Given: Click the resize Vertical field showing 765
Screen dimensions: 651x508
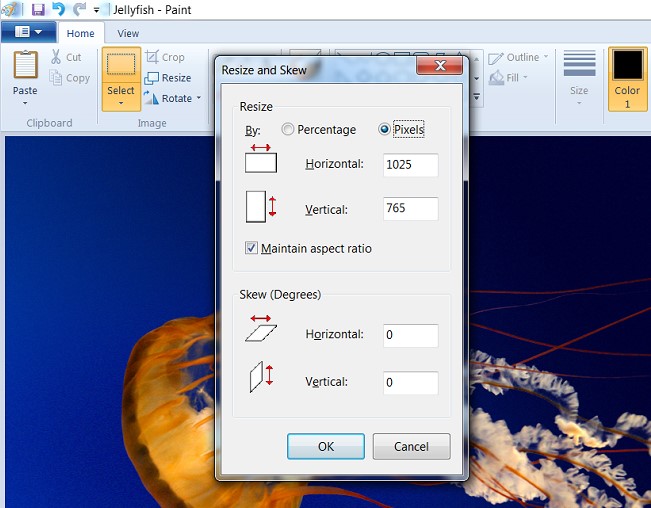Looking at the screenshot, I should pyautogui.click(x=410, y=208).
